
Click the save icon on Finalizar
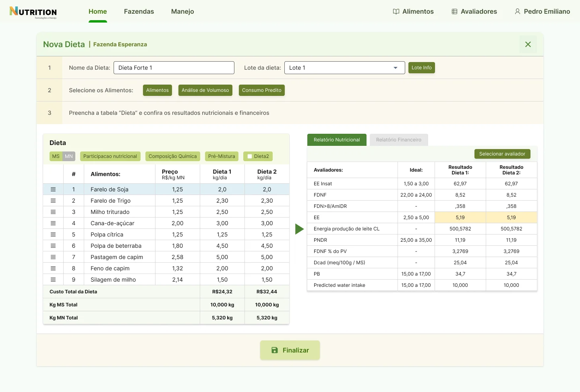click(x=275, y=351)
